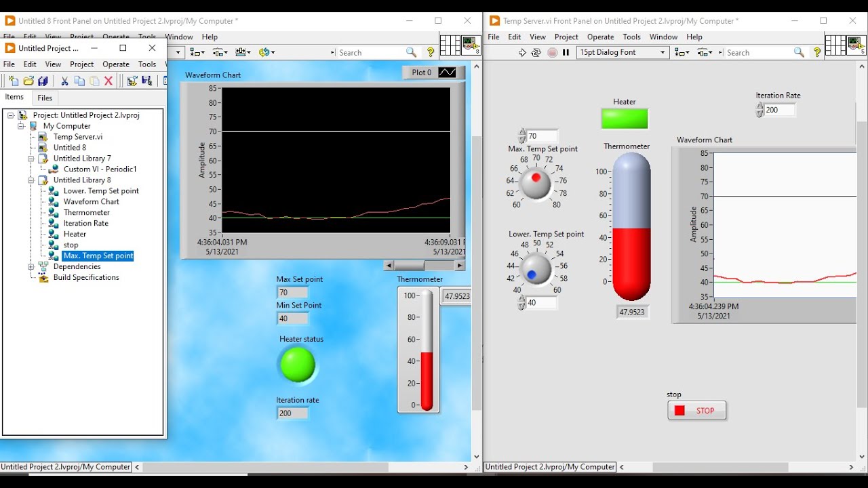
Task: Click Lower. Temp Set point knob
Action: point(536,269)
